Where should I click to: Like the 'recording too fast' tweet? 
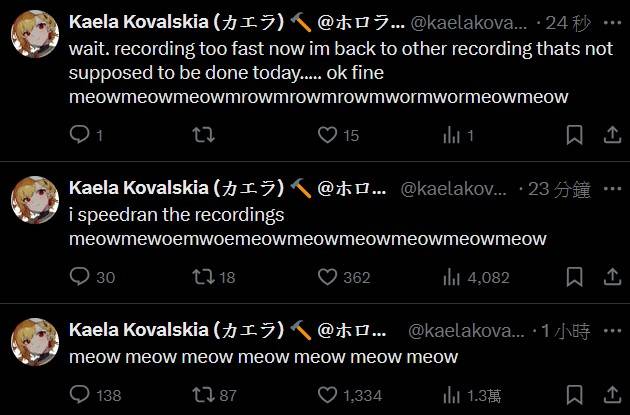click(x=326, y=135)
